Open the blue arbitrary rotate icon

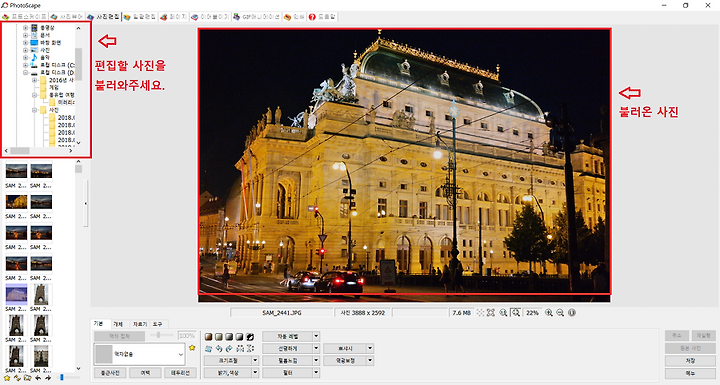click(x=208, y=349)
